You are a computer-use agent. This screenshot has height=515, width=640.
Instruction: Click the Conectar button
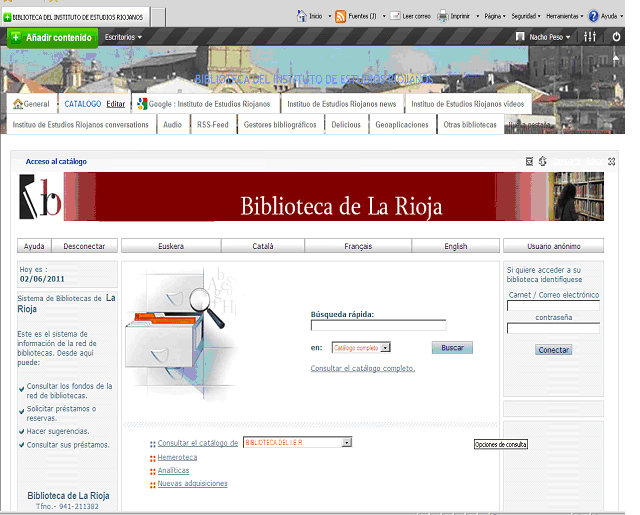(x=553, y=350)
